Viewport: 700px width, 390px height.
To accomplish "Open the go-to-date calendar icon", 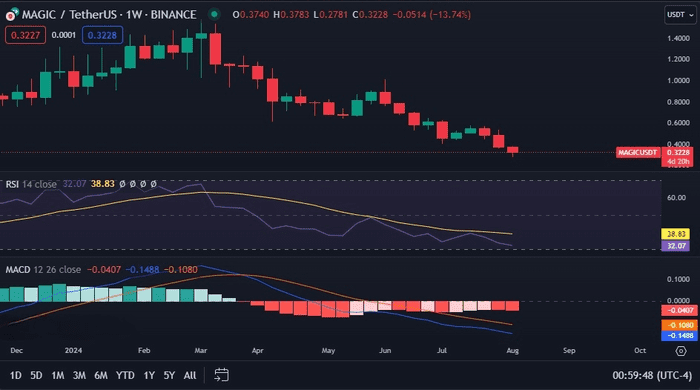I will point(221,375).
